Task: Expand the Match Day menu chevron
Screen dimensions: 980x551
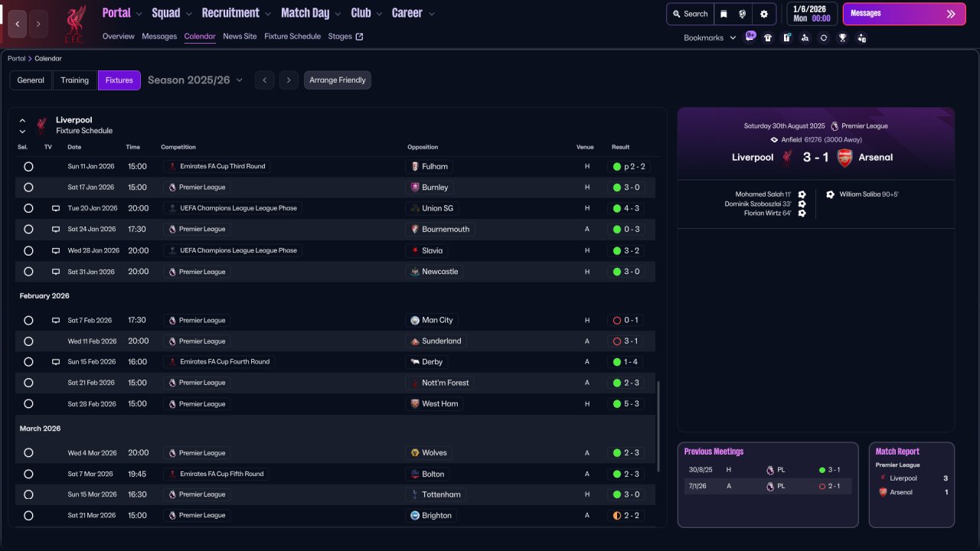Action: click(338, 14)
